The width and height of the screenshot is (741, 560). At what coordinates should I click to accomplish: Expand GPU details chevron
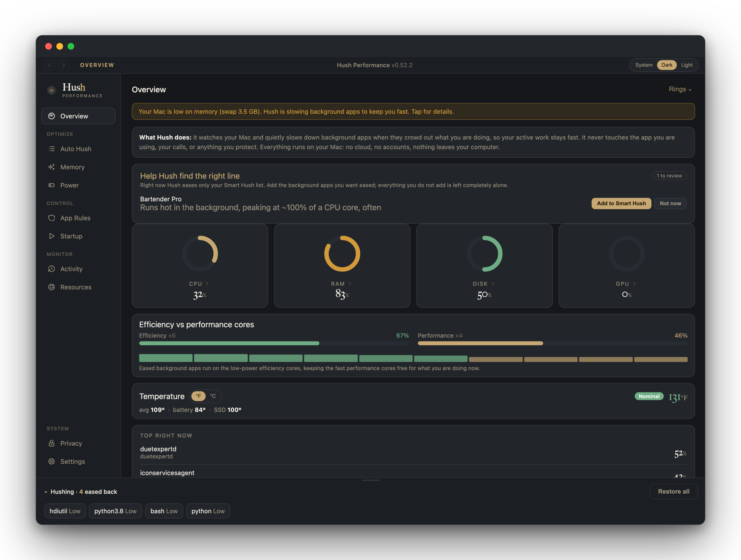(634, 283)
